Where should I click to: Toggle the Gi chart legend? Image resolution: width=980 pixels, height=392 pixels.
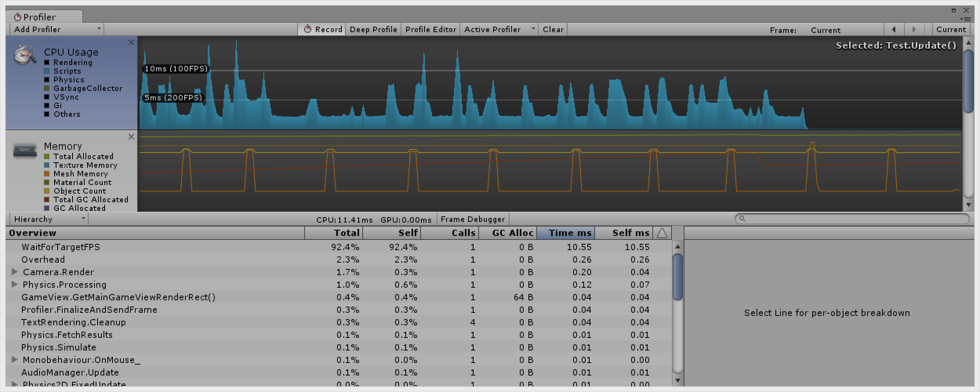[x=47, y=105]
